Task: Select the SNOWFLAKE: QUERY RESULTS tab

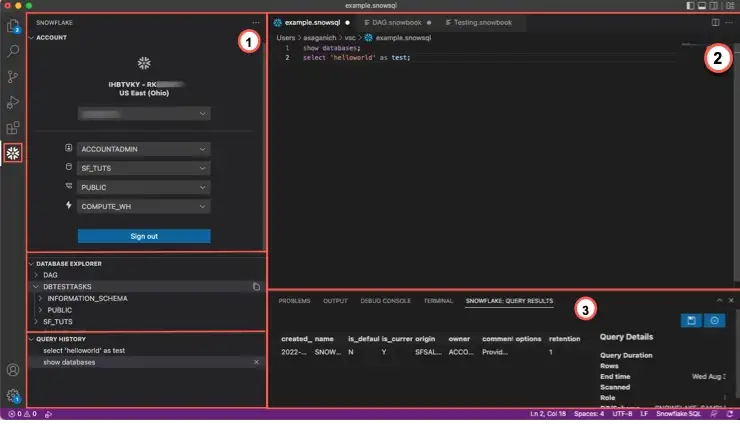Action: (509, 301)
